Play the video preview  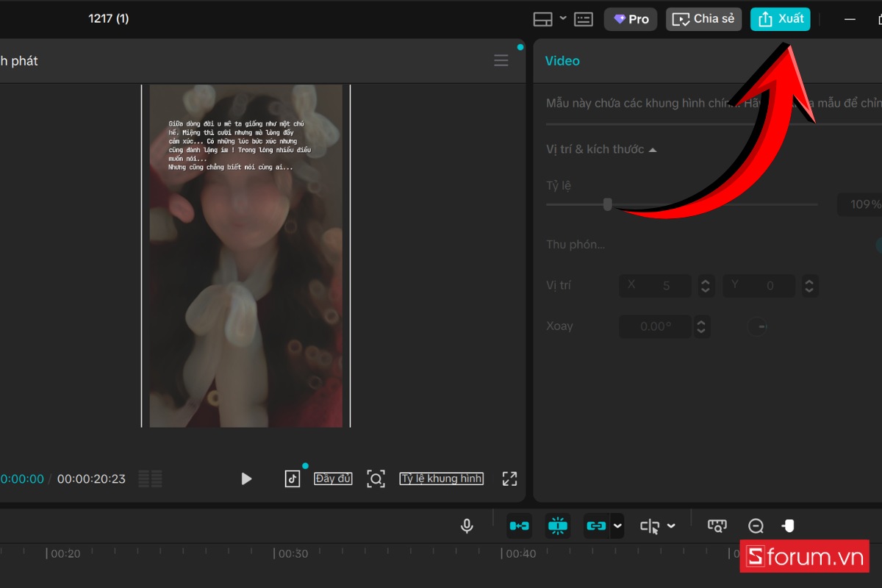coord(246,479)
